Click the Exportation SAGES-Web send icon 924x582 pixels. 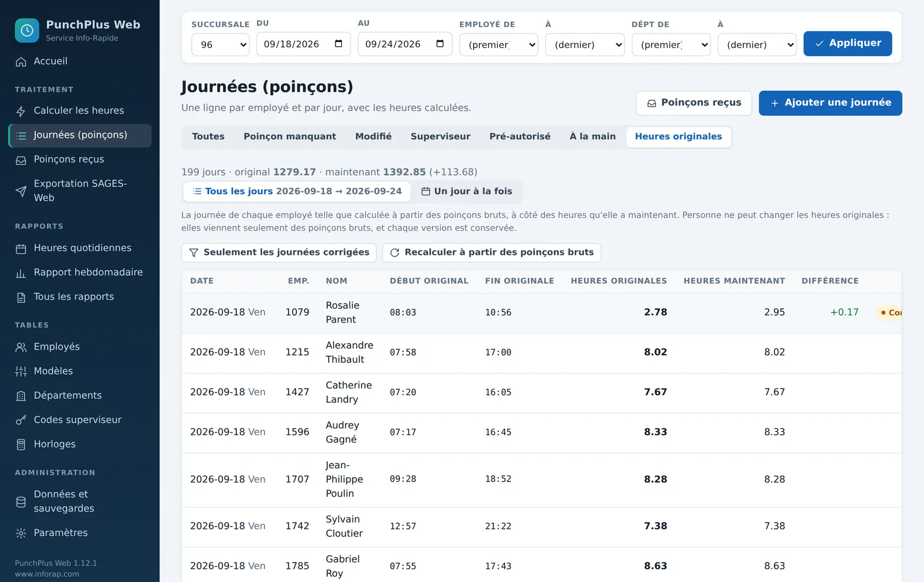(x=21, y=191)
